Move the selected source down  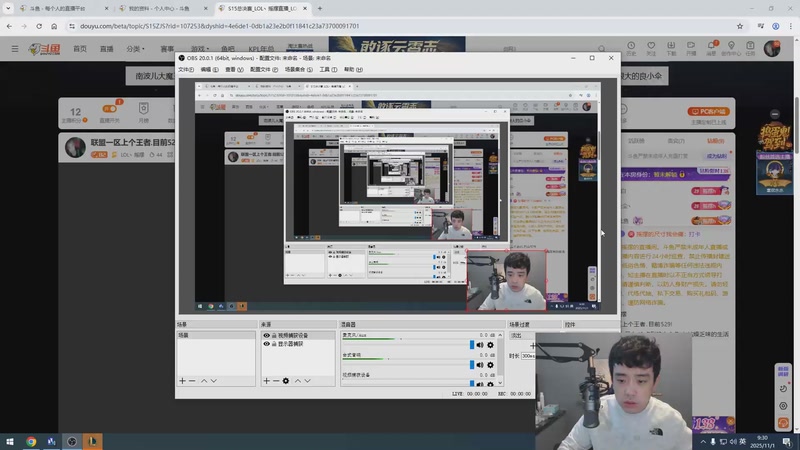pos(308,381)
